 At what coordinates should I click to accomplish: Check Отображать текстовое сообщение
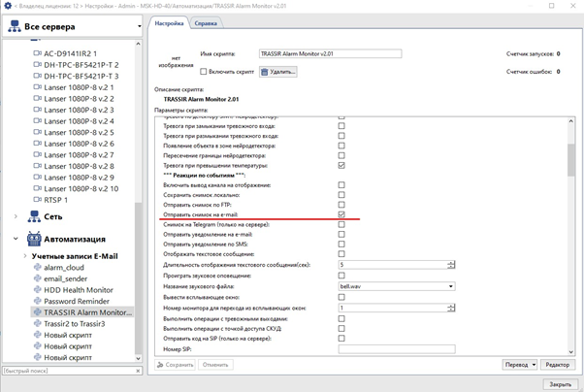coord(341,254)
